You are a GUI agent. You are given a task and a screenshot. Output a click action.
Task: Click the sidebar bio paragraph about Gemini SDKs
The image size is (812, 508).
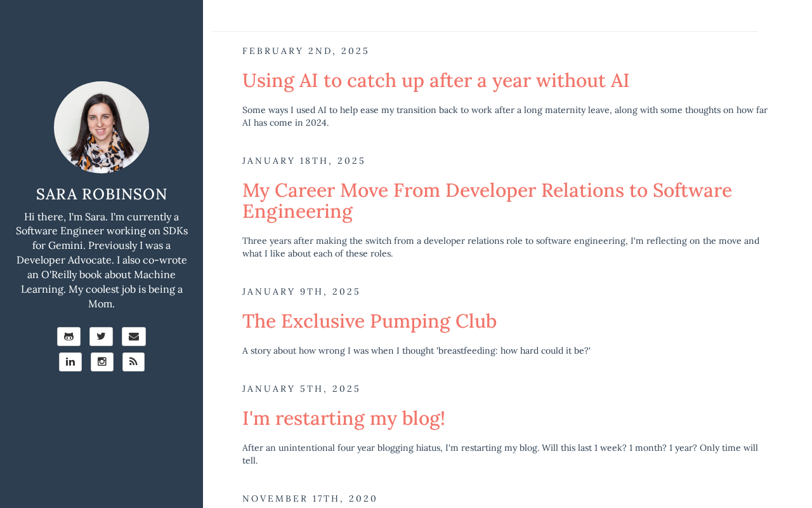coord(101,260)
